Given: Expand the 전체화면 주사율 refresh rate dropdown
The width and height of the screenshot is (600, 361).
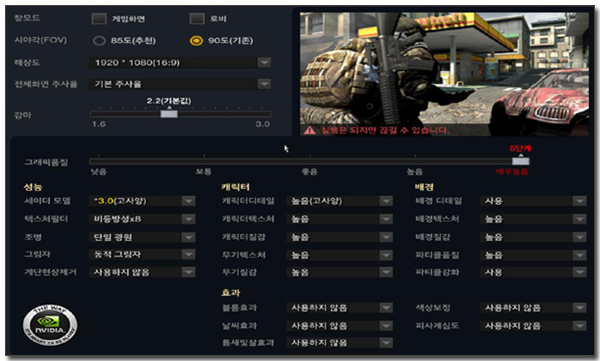Looking at the screenshot, I should click(180, 84).
